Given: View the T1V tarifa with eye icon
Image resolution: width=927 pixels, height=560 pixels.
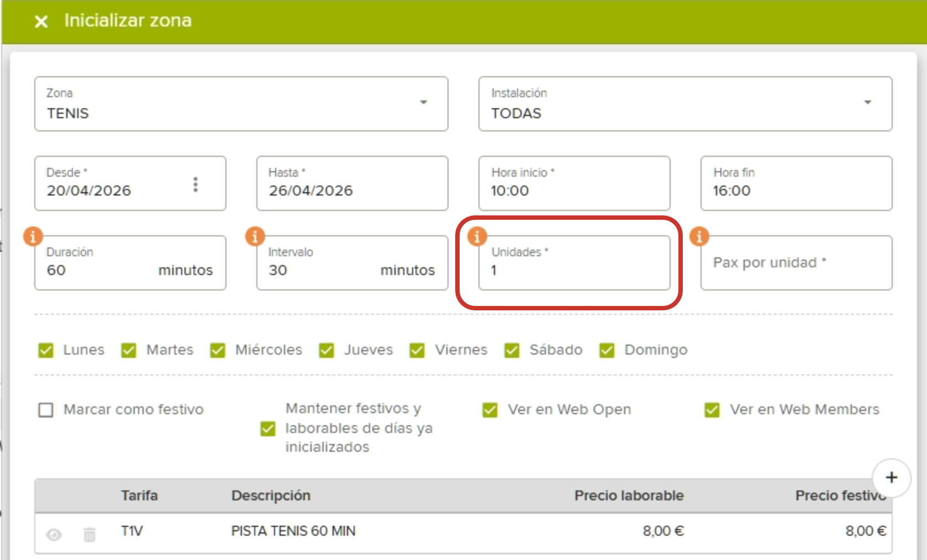Looking at the screenshot, I should pos(54,535).
